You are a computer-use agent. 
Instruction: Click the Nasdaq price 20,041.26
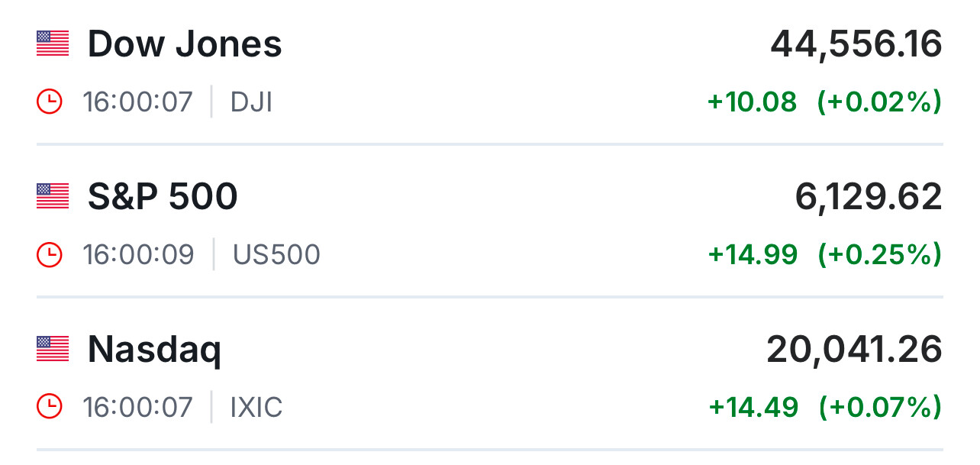click(x=854, y=350)
